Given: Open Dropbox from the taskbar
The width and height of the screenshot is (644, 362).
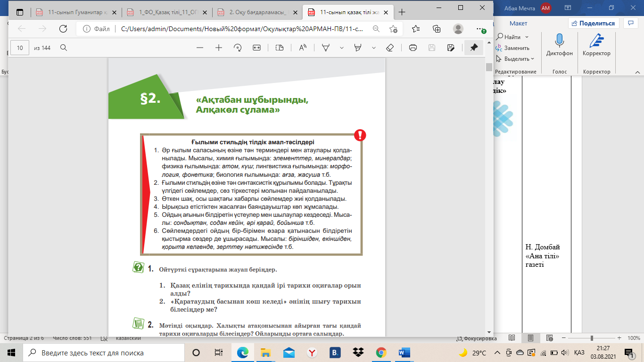Looking at the screenshot, I should point(358,353).
